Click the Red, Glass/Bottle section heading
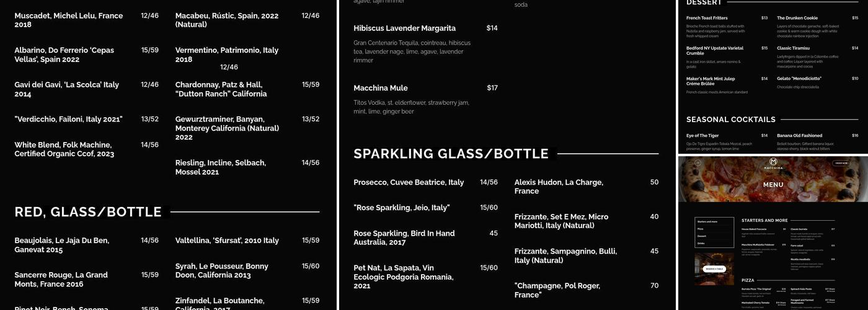Viewport: 868px width, 310px height. (88, 212)
